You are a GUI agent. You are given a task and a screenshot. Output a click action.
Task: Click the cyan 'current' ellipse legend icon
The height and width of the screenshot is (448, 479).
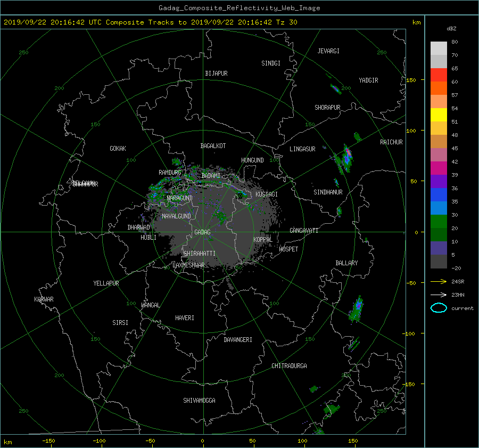[x=439, y=308]
